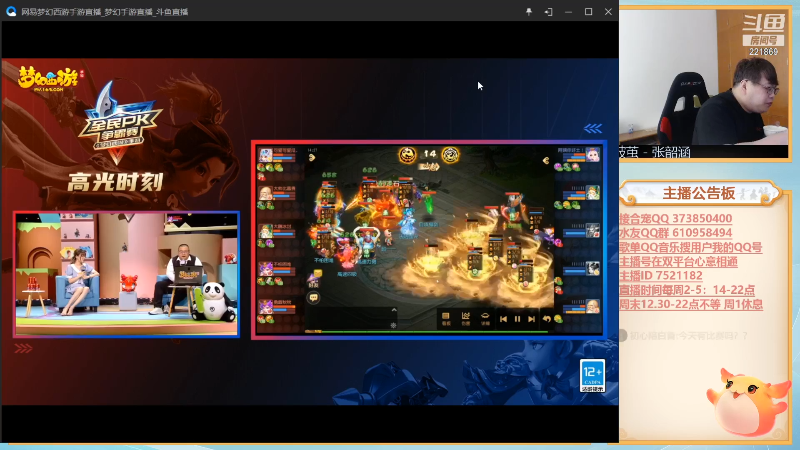The image size is (800, 450).
Task: Open the friends icon in battle replay
Action: click(x=314, y=279)
